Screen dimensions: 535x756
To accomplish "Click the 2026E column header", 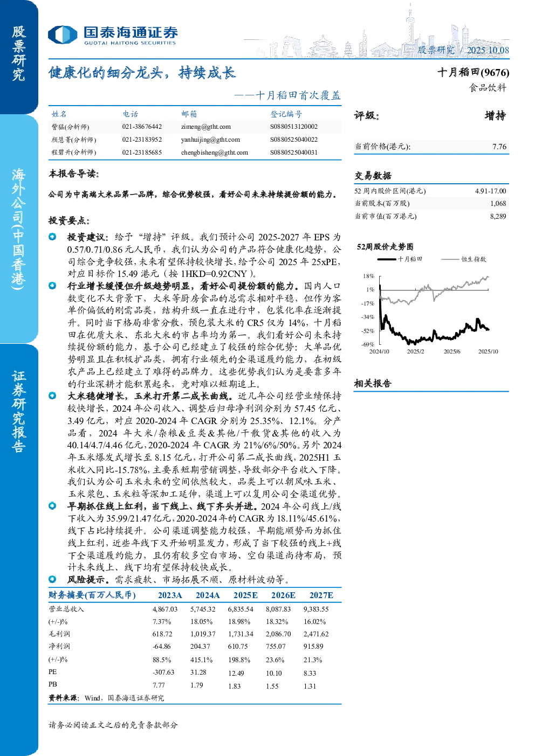I will [x=283, y=595].
